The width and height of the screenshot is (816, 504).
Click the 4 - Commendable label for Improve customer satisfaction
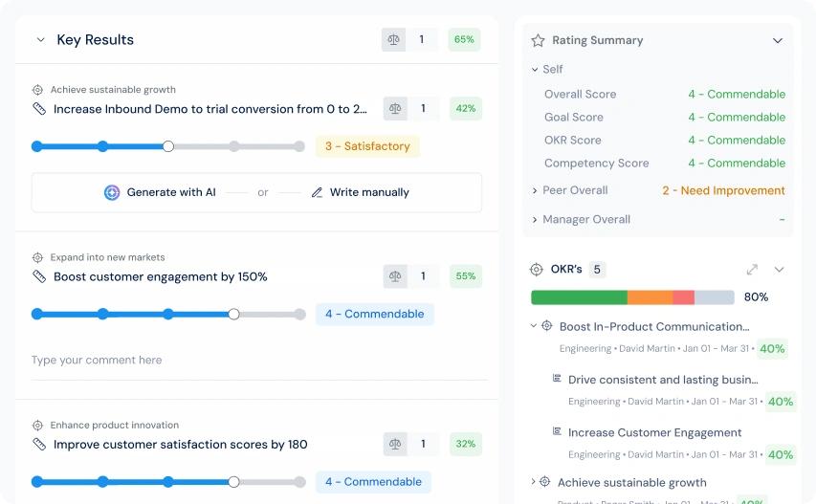(x=373, y=482)
